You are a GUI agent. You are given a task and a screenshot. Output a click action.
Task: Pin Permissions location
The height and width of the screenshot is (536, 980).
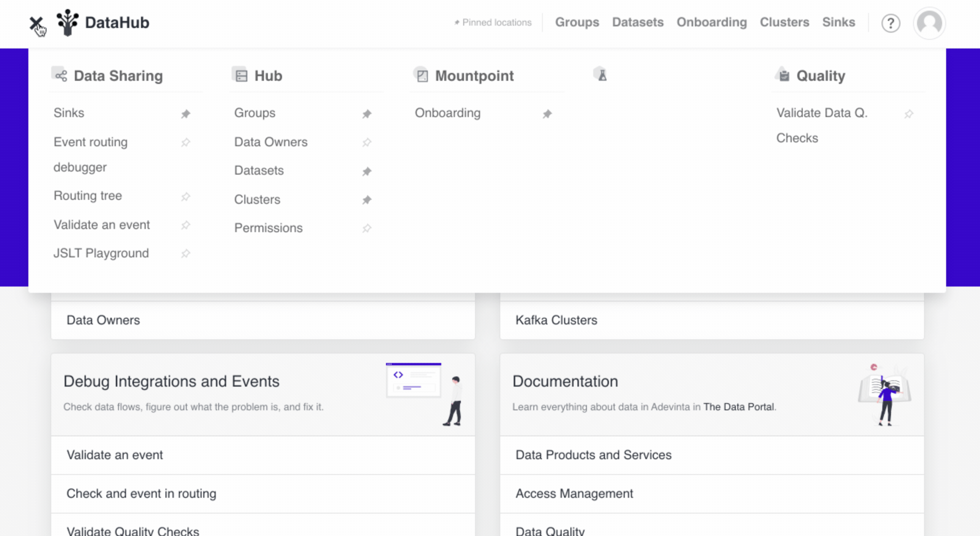(x=367, y=228)
